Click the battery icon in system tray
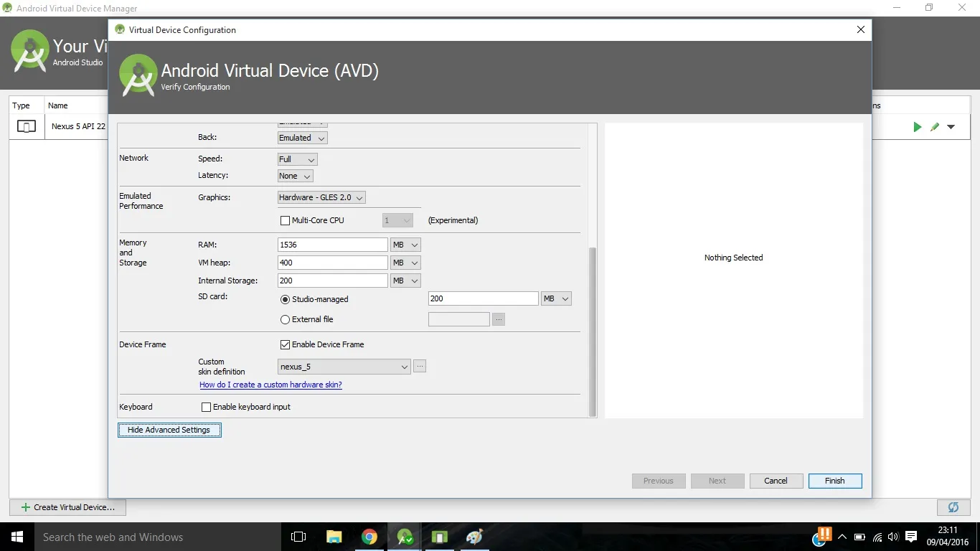 859,537
